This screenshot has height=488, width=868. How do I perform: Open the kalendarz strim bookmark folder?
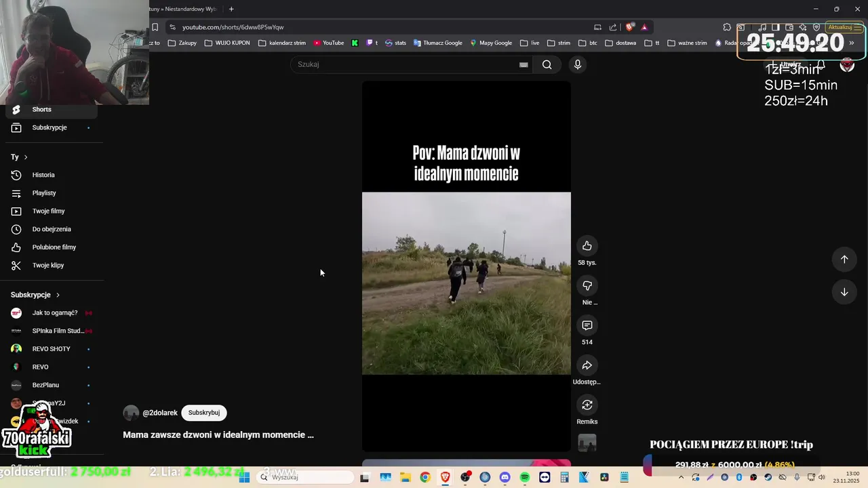point(282,43)
